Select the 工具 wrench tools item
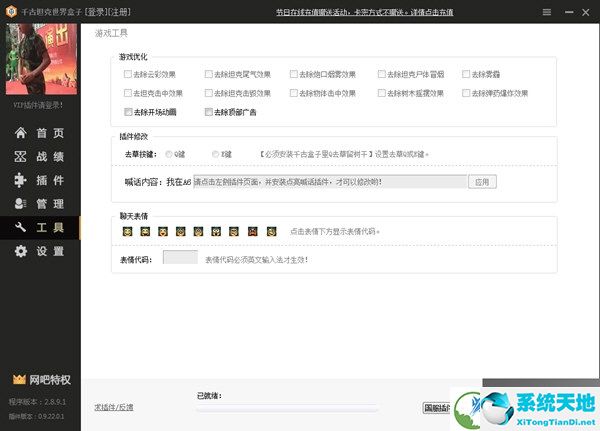Viewport: 600px width, 431px height. click(x=39, y=228)
